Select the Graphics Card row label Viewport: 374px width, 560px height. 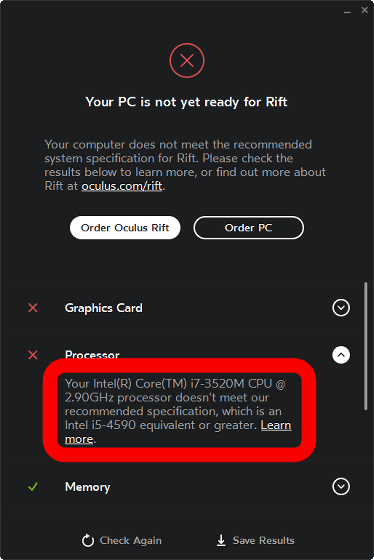104,308
